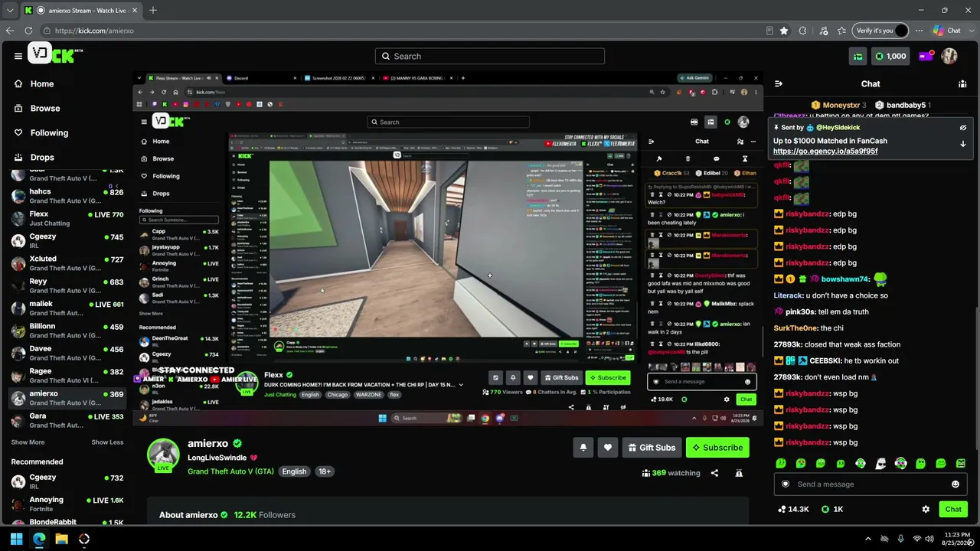Open File Explorer from the taskbar
The height and width of the screenshot is (551, 980).
[x=61, y=539]
